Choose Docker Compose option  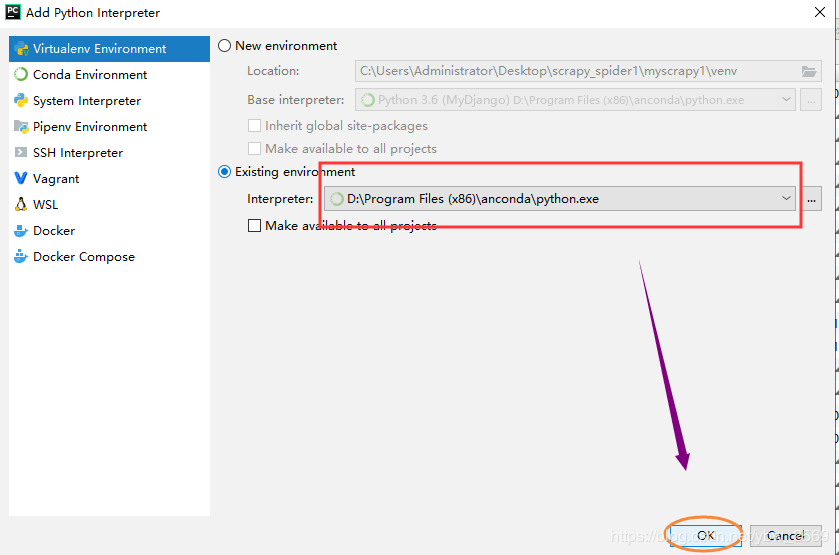pyautogui.click(x=110, y=256)
